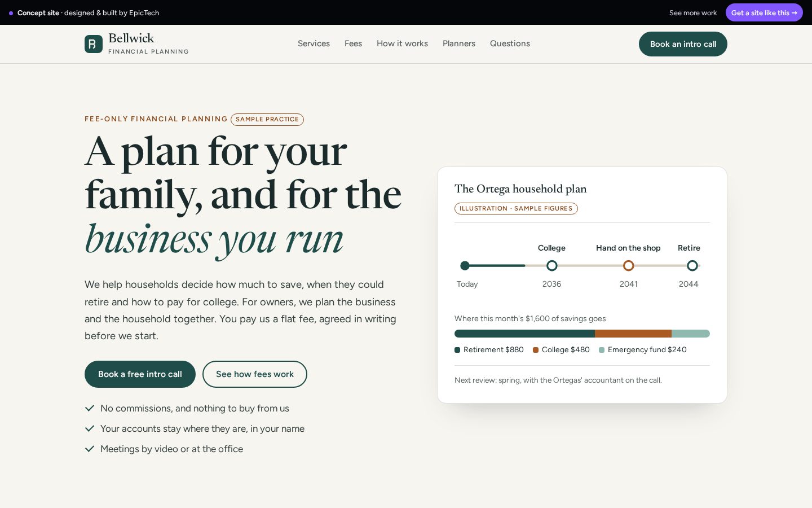Click See how fees work button
The image size is (812, 508).
(x=255, y=374)
